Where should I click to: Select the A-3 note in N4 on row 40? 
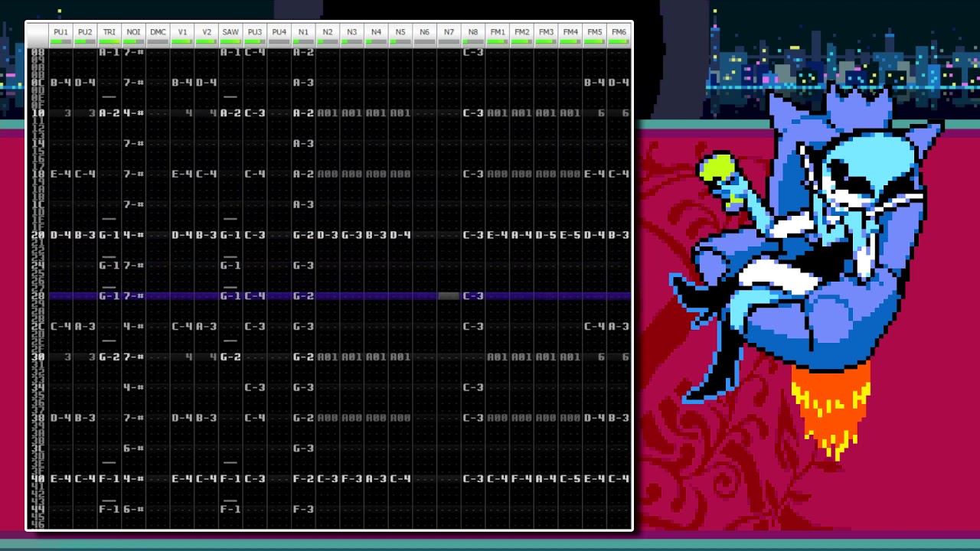click(x=376, y=479)
